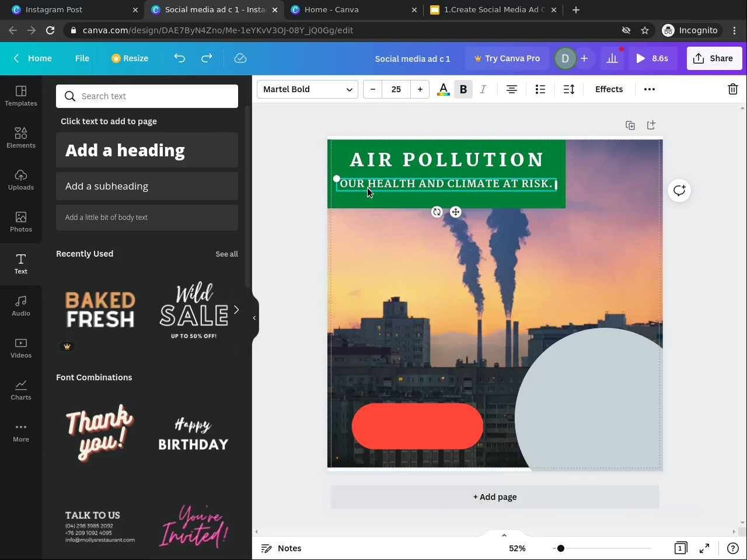
Task: Open the Resize option
Action: pos(130,58)
